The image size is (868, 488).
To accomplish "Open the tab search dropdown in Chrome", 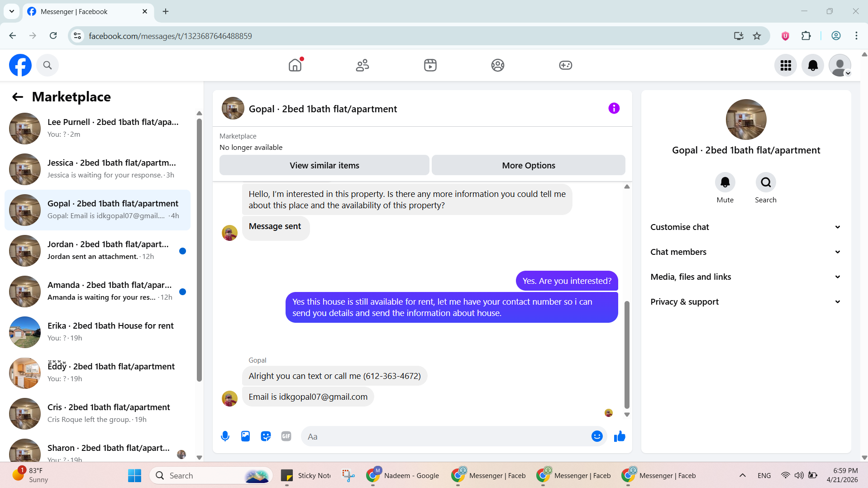I will coord(12,11).
